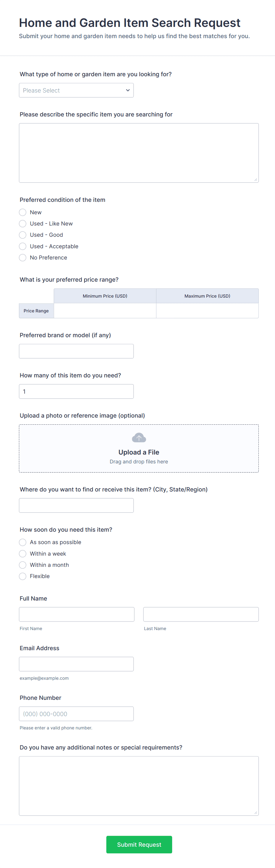Click the Submit Request button
This screenshot has width=275, height=868.
139,844
